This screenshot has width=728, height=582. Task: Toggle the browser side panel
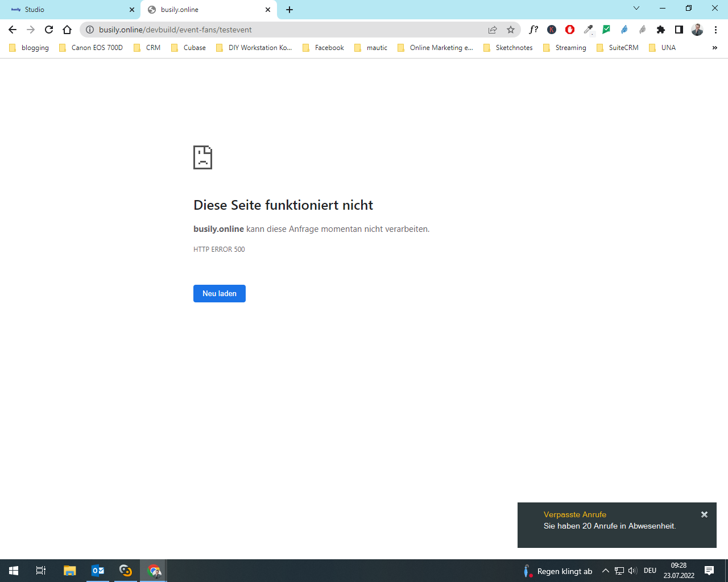(679, 30)
